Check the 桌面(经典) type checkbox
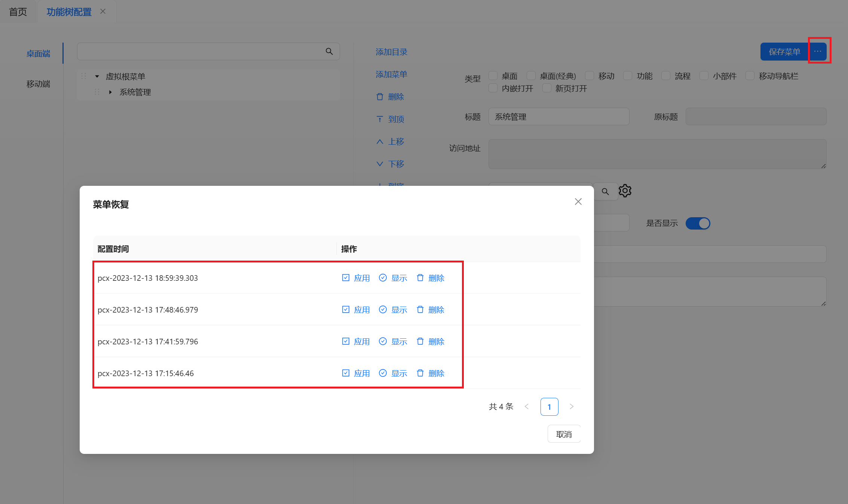This screenshot has height=504, width=848. 531,76
